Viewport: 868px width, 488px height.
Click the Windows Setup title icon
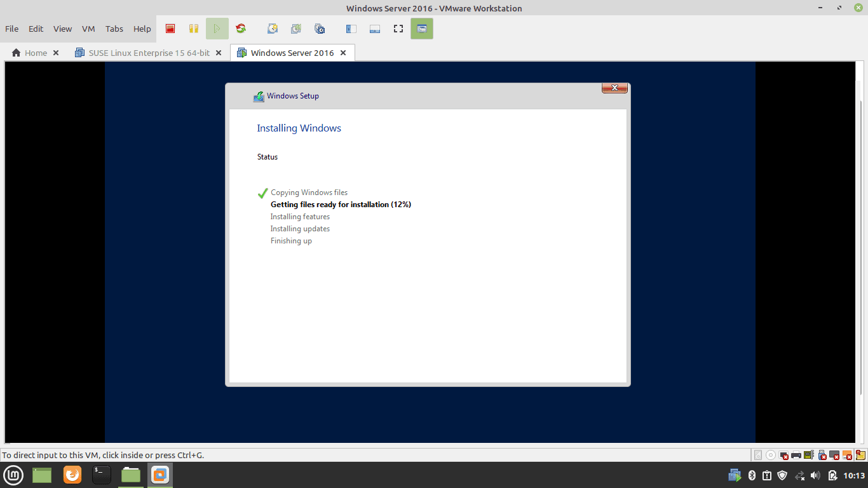[258, 97]
